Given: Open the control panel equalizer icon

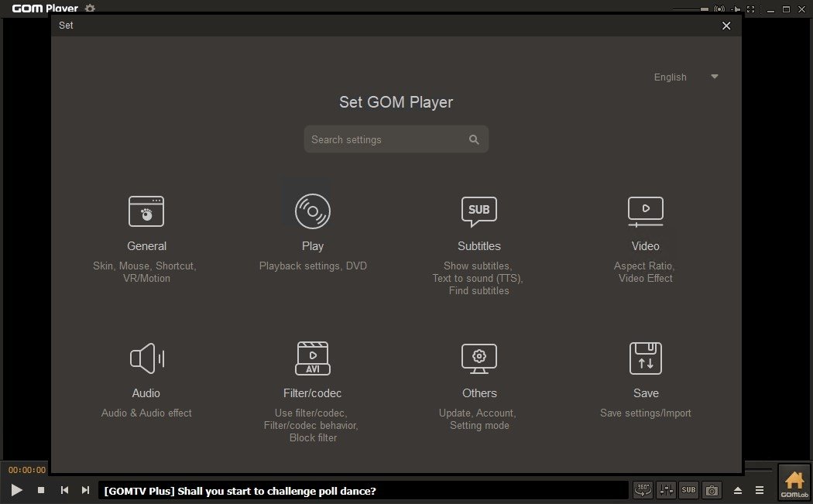Looking at the screenshot, I should pos(666,490).
